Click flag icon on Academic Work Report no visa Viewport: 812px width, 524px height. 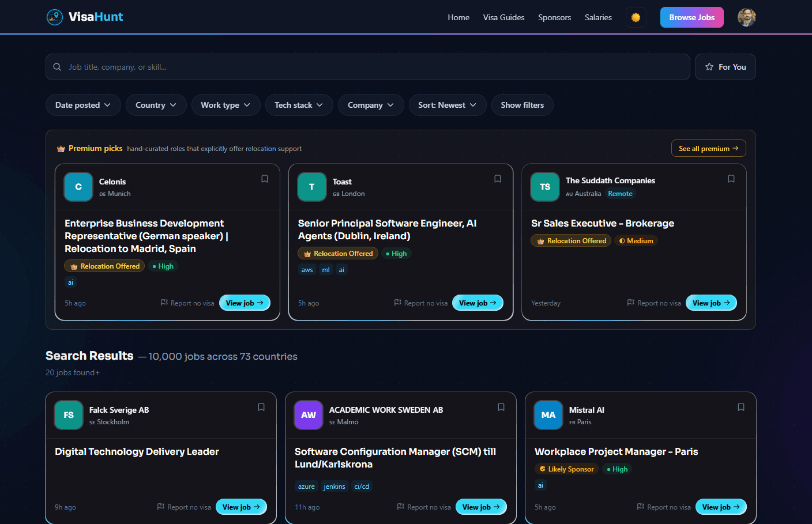pyautogui.click(x=401, y=507)
